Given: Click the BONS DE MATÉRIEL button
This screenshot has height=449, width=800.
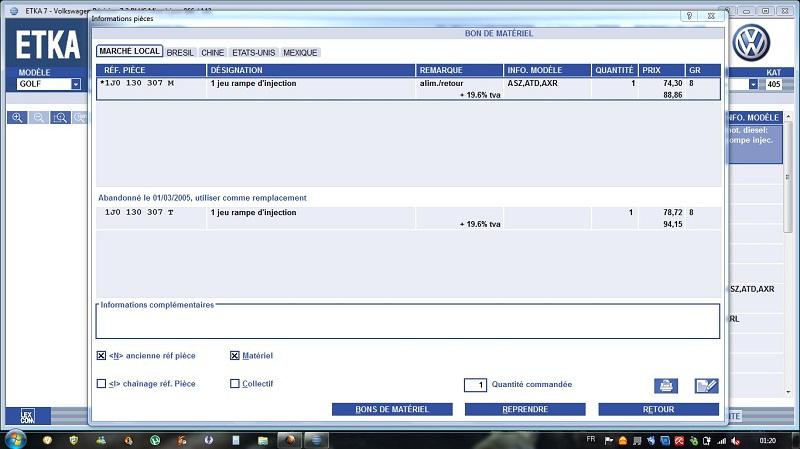Looking at the screenshot, I should (392, 409).
